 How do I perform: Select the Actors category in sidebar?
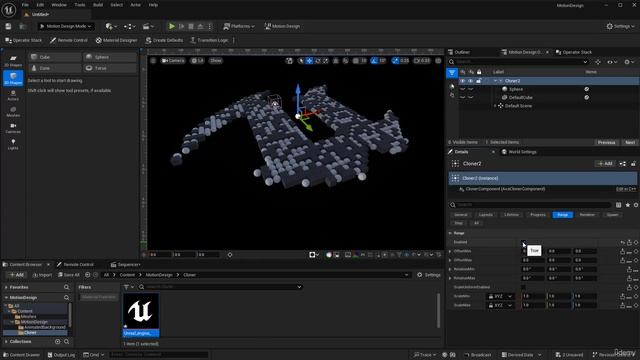(13, 96)
